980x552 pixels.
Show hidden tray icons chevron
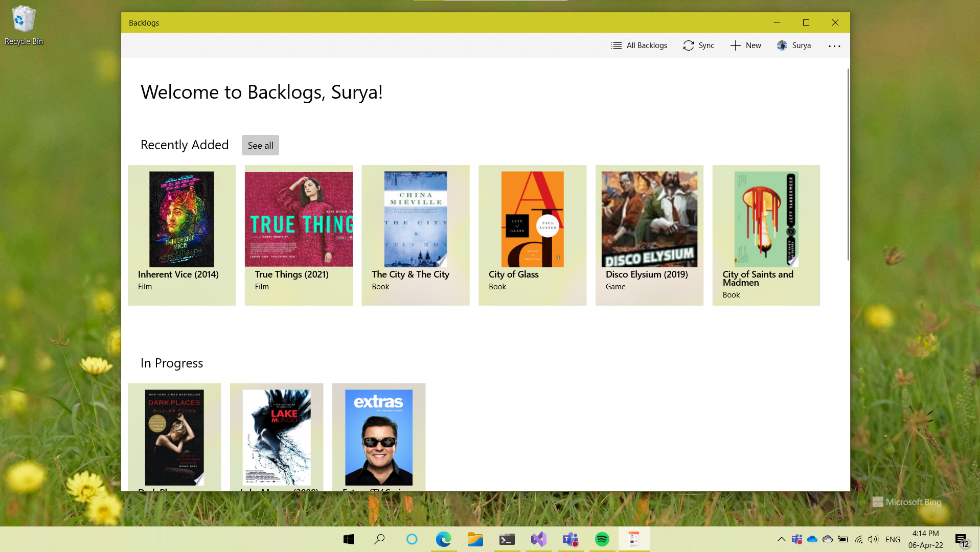coord(781,539)
